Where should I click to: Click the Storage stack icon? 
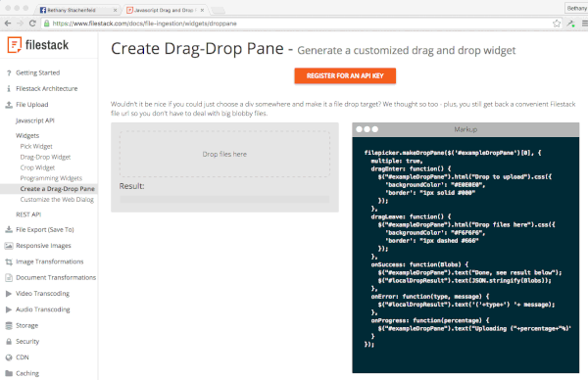point(9,326)
